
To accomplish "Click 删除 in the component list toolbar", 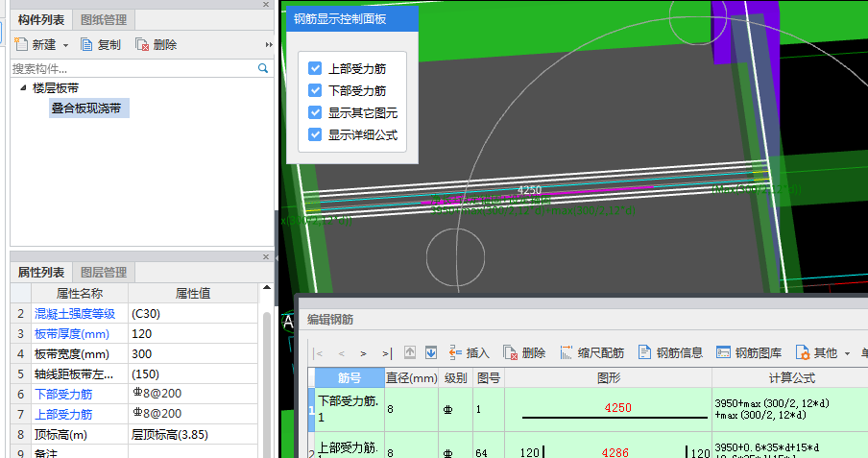I will click(157, 45).
